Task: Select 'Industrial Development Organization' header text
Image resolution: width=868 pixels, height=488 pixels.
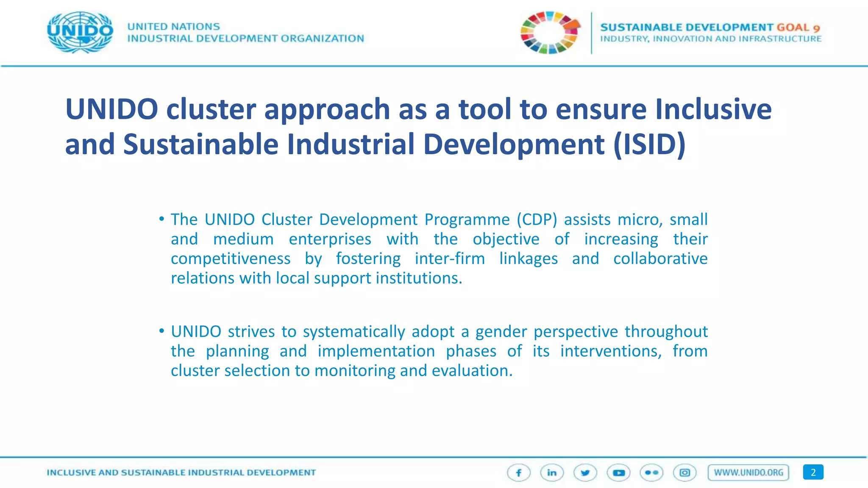Action: 245,39
